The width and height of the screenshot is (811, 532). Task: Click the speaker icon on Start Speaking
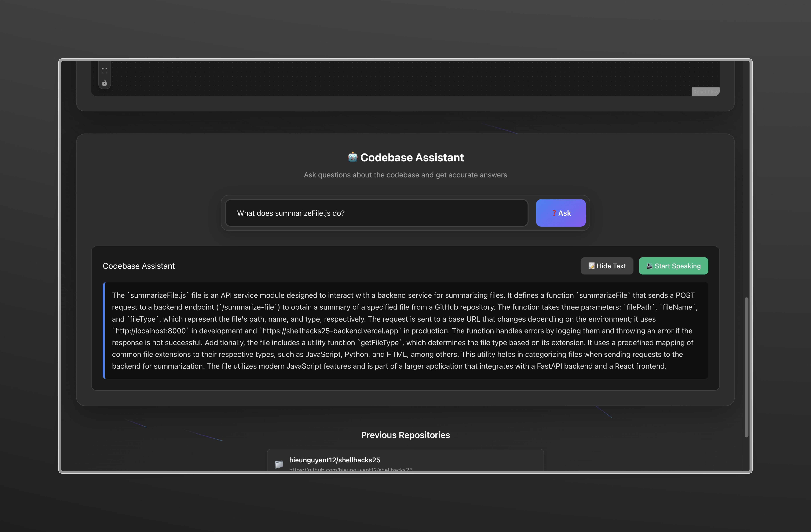point(650,266)
